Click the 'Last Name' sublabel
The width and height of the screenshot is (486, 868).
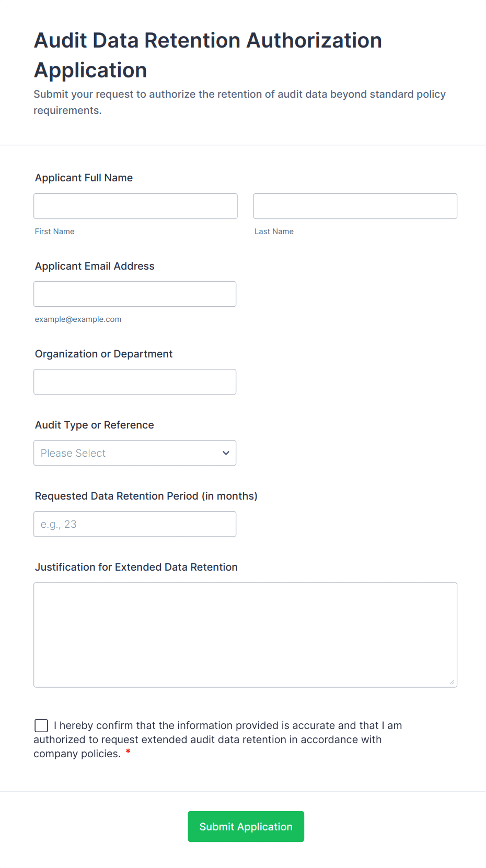[274, 232]
